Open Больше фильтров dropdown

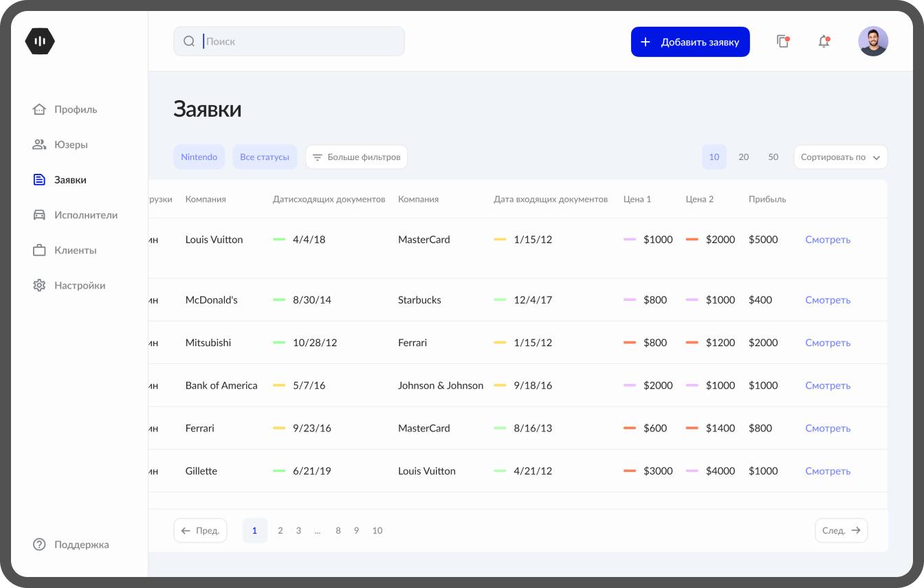tap(356, 157)
